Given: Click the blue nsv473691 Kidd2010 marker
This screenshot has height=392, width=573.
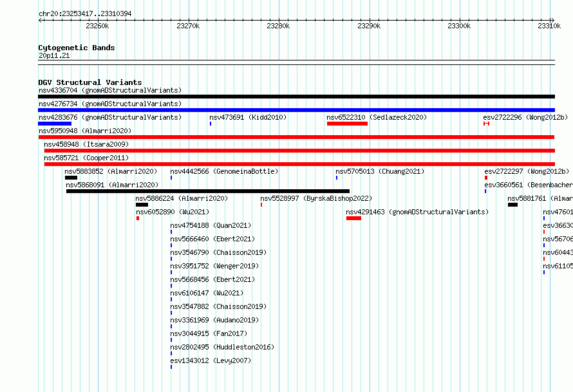Looking at the screenshot, I should coord(211,124).
